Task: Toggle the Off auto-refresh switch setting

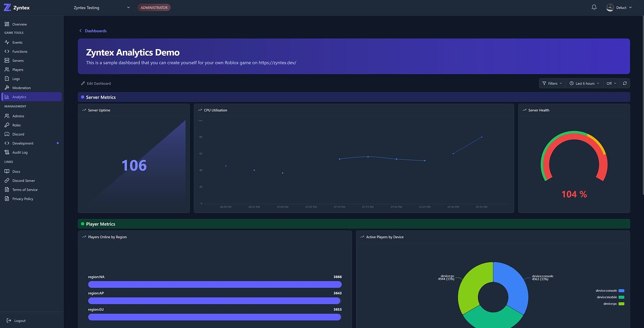Action: [x=610, y=83]
